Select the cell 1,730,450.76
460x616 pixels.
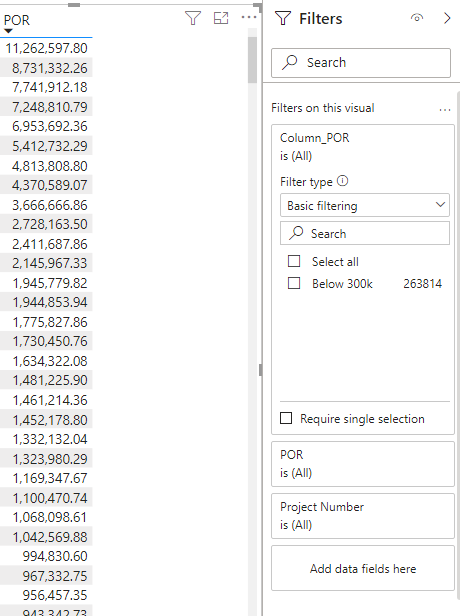click(x=46, y=341)
